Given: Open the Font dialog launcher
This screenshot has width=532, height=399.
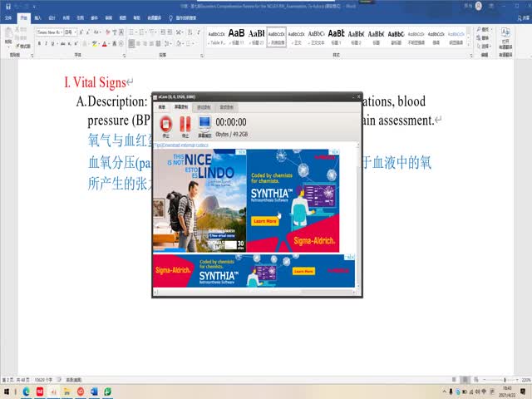Looking at the screenshot, I should [x=124, y=55].
